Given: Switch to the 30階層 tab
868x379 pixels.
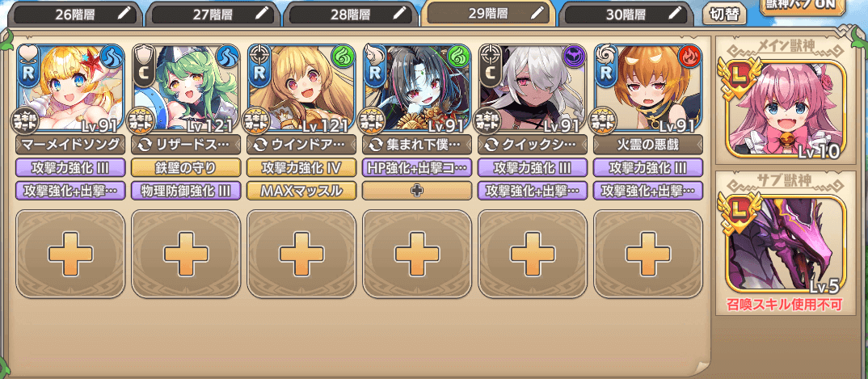Looking at the screenshot, I should point(626,14).
